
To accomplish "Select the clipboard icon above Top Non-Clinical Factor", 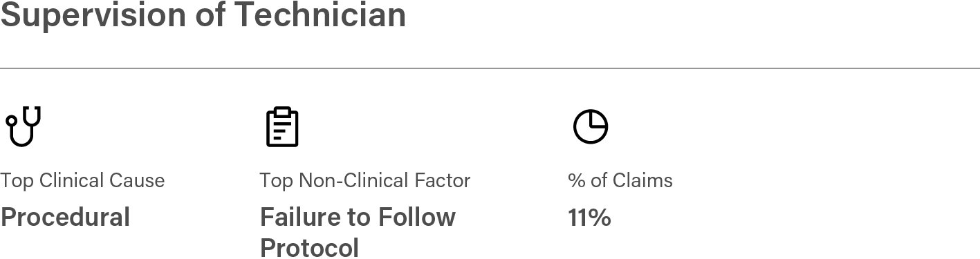I will click(x=282, y=126).
